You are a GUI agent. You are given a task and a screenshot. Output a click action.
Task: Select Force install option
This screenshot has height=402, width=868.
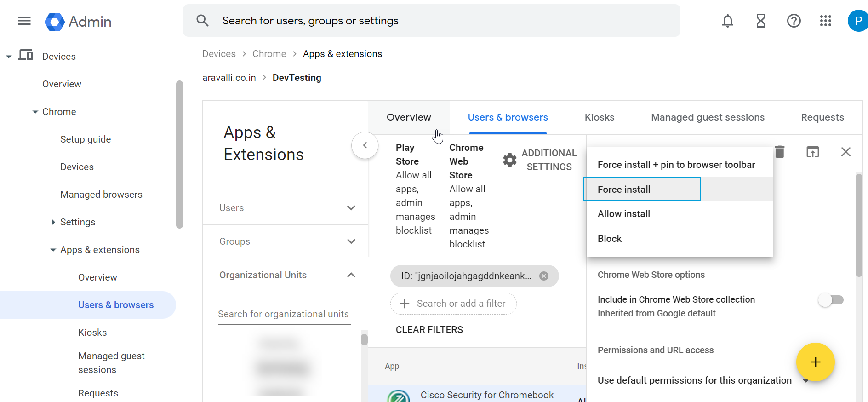click(x=680, y=189)
